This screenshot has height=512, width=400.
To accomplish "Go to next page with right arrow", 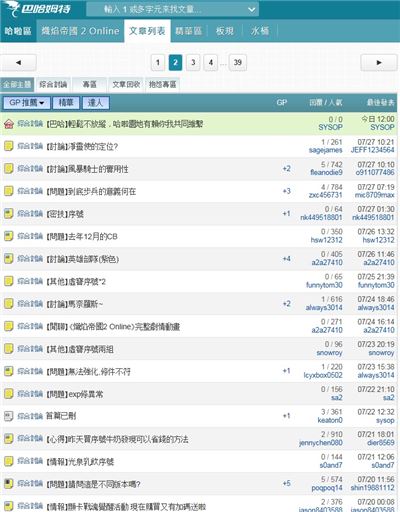I will click(379, 62).
